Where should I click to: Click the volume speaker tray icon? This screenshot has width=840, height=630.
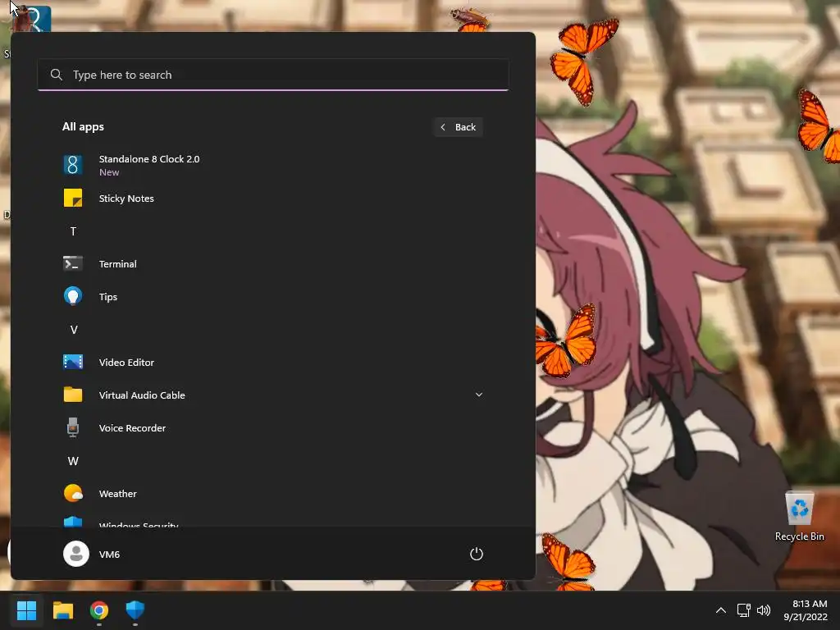coord(764,610)
